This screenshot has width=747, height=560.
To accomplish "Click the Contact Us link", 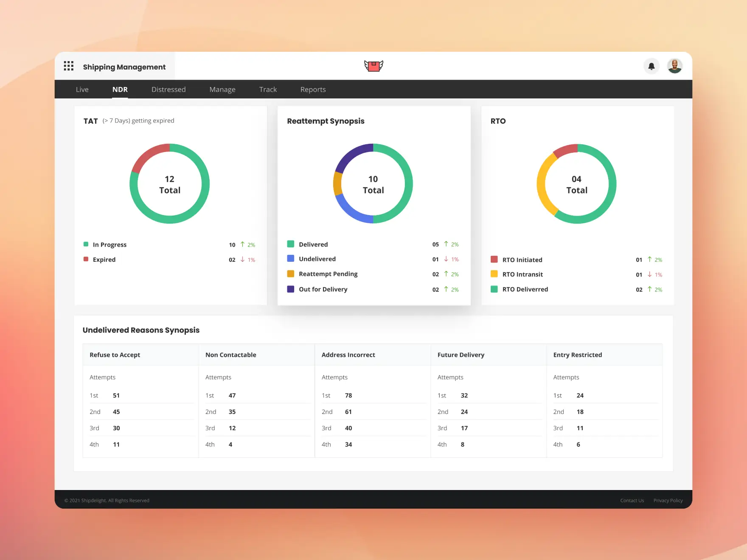I will coord(632,500).
